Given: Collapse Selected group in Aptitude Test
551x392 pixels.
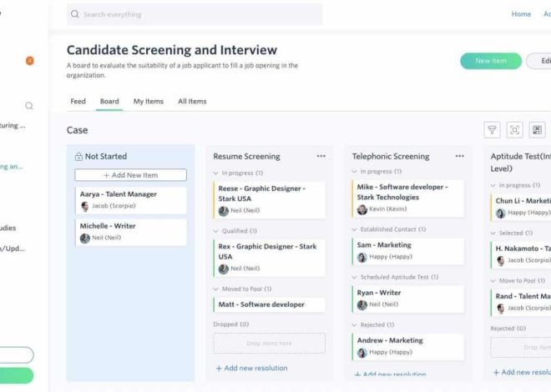Looking at the screenshot, I should pos(493,233).
